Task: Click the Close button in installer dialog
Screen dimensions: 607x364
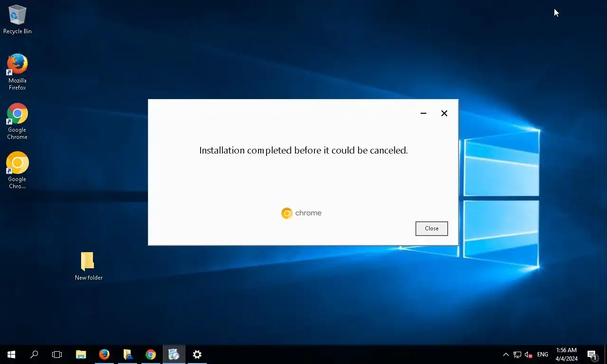Action: 432,228
